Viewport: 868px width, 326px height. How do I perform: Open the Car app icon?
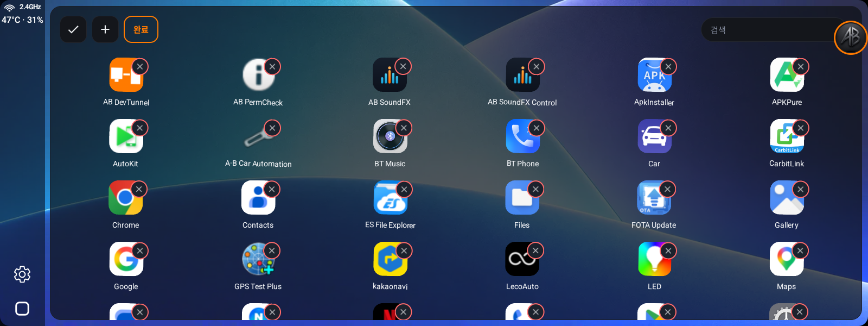click(x=654, y=136)
